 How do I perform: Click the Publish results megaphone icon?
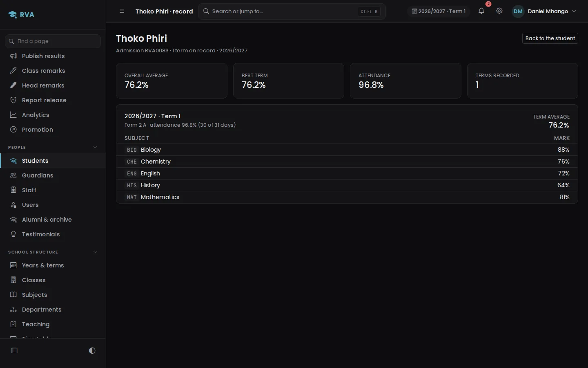pos(13,56)
